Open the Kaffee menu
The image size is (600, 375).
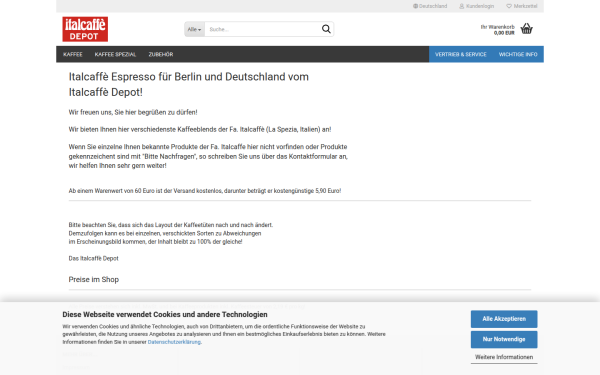coord(73,54)
